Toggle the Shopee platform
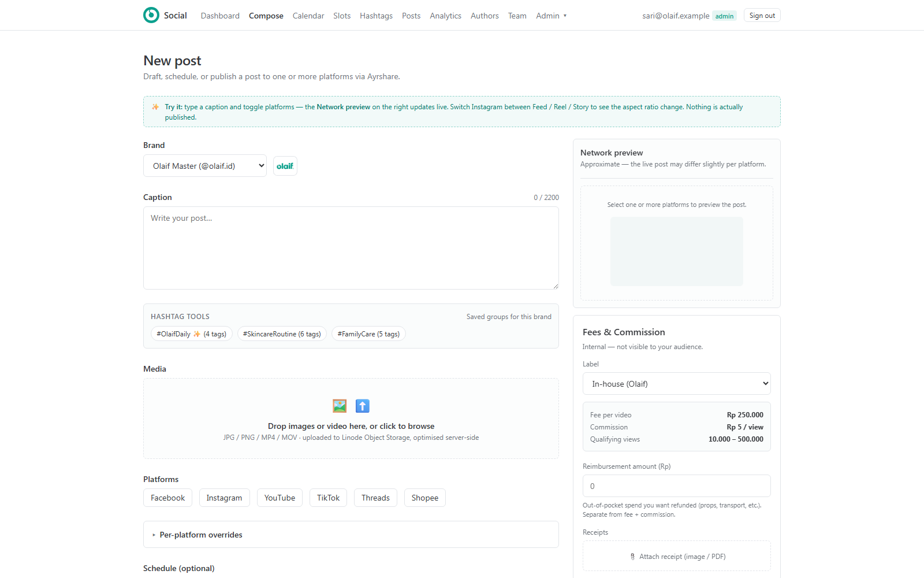Image resolution: width=924 pixels, height=578 pixels. [x=425, y=498]
